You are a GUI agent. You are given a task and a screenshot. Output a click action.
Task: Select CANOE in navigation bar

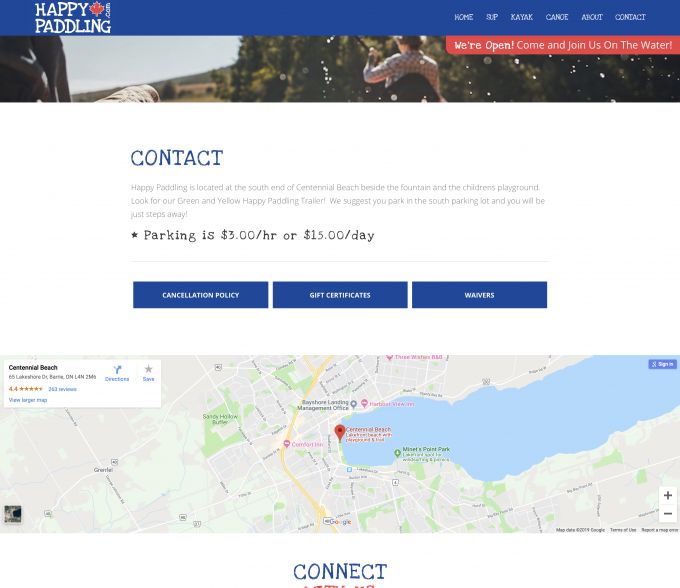[557, 17]
